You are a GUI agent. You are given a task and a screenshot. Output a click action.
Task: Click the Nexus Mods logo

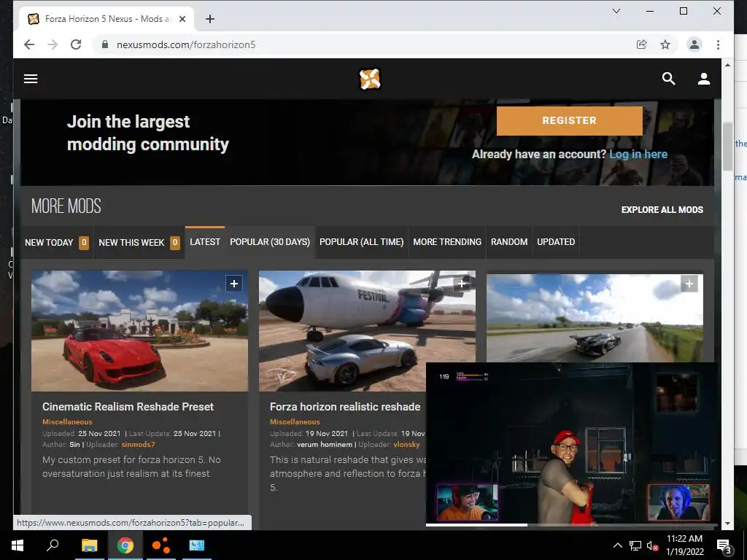pos(370,79)
